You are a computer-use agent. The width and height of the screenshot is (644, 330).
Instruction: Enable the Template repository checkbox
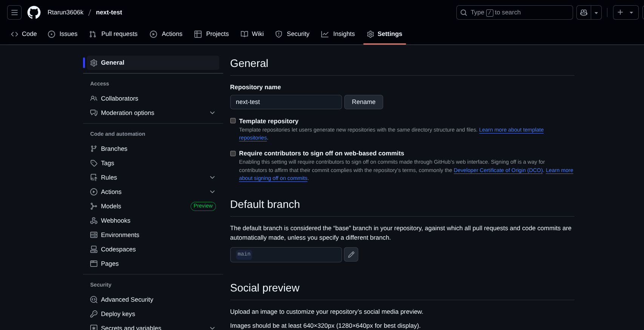[x=233, y=121]
